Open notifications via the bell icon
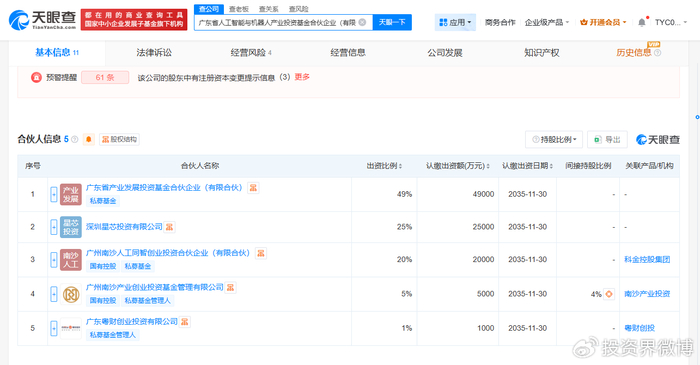700x365 pixels. tap(642, 22)
